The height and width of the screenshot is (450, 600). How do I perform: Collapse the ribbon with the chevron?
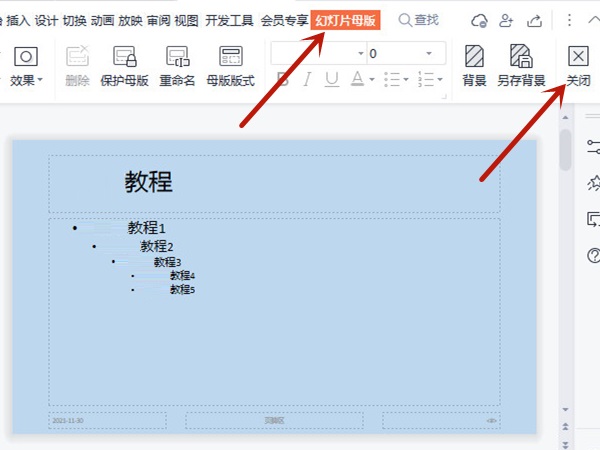coord(594,20)
